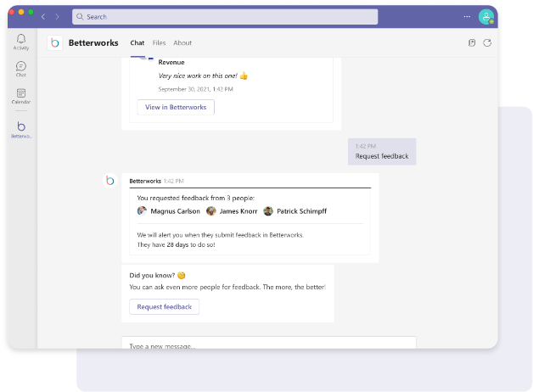Click the Request feedback button in card
Viewport: 533px width, 392px height.
click(x=164, y=307)
